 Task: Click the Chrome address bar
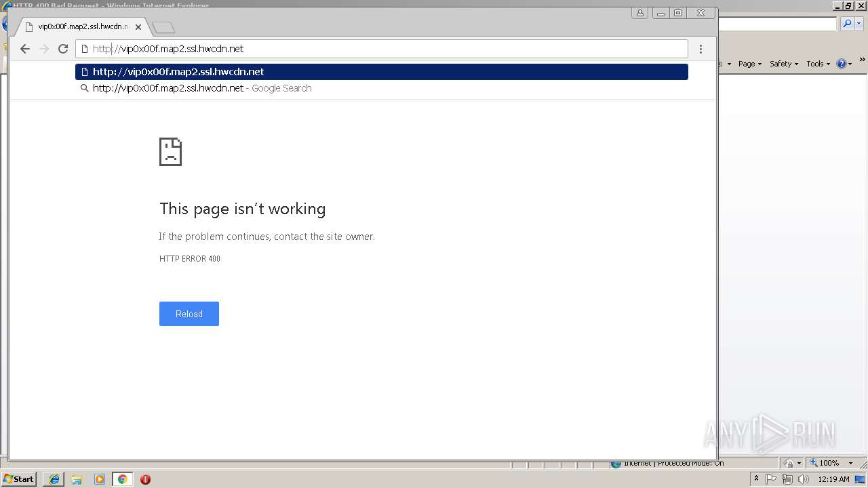382,49
